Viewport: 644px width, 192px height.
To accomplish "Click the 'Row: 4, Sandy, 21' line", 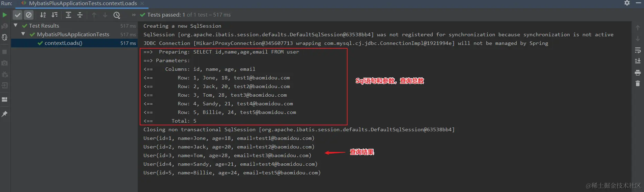I will click(218, 104).
